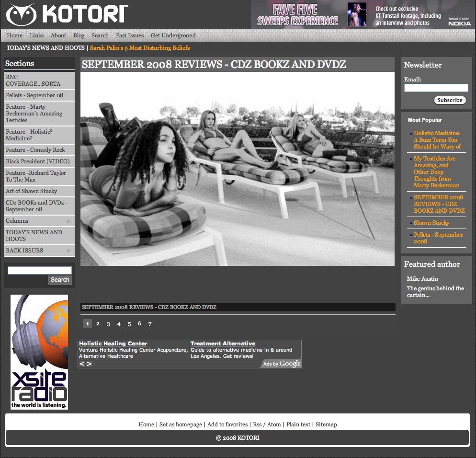This screenshot has height=458, width=476.
Task: Open the Rss feed footer link
Action: coord(257,424)
